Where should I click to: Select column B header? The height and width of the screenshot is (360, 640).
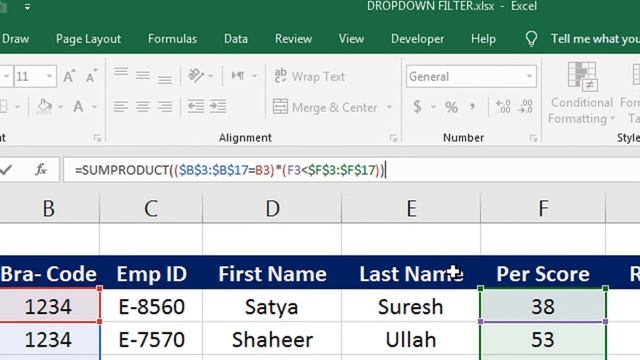tap(49, 208)
